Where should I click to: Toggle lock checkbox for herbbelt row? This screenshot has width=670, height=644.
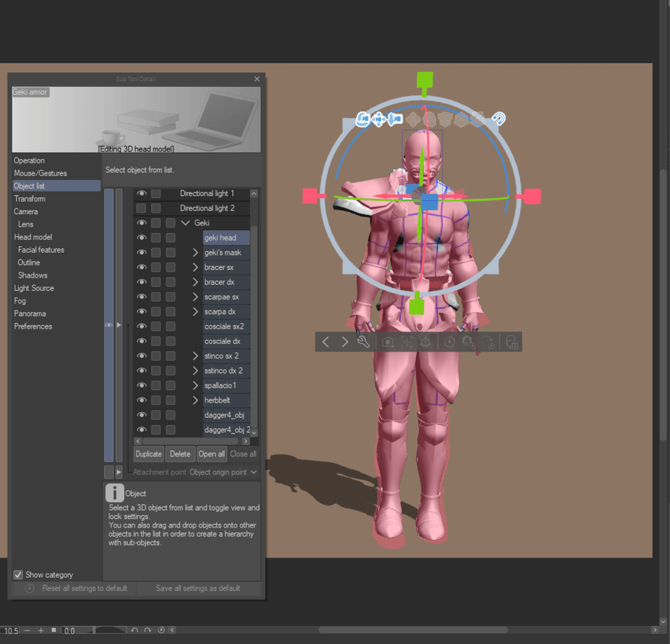click(156, 400)
